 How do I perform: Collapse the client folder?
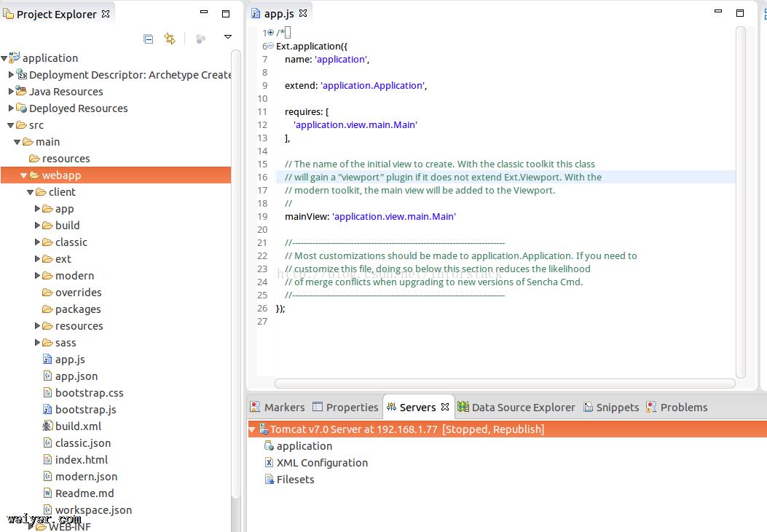31,192
